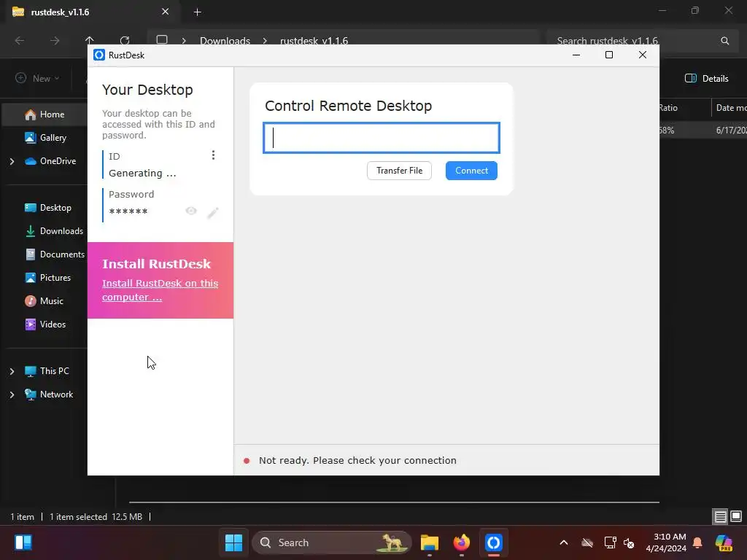
Task: Select the 'Generating ...' ID text
Action: [x=142, y=174]
